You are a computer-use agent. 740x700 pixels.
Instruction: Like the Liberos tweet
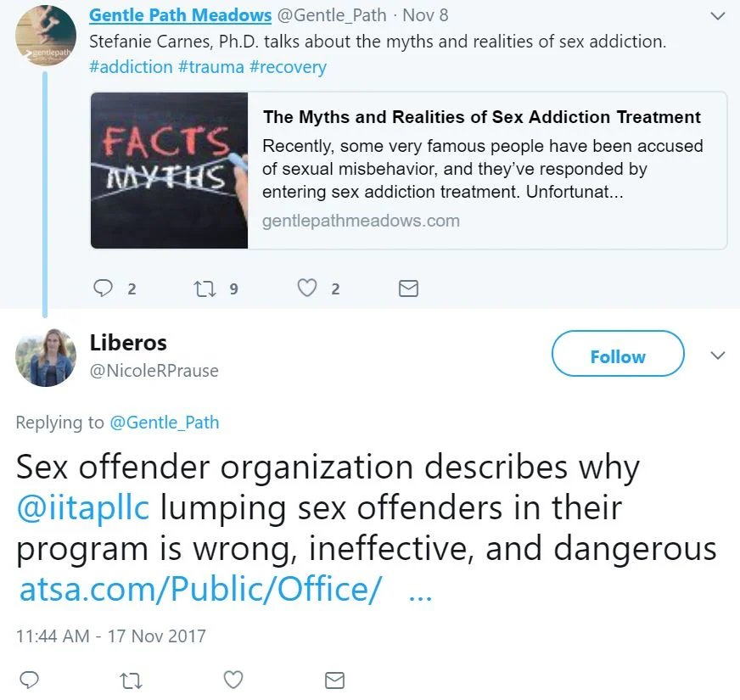click(233, 680)
